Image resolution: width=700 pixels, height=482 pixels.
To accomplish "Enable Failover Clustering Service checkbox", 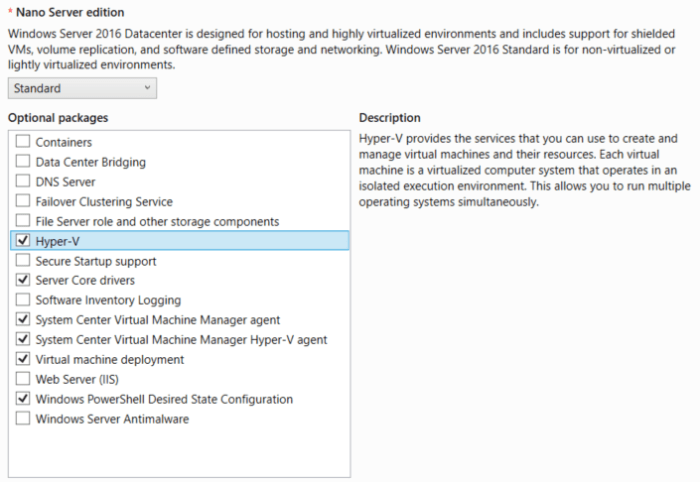I will click(23, 201).
